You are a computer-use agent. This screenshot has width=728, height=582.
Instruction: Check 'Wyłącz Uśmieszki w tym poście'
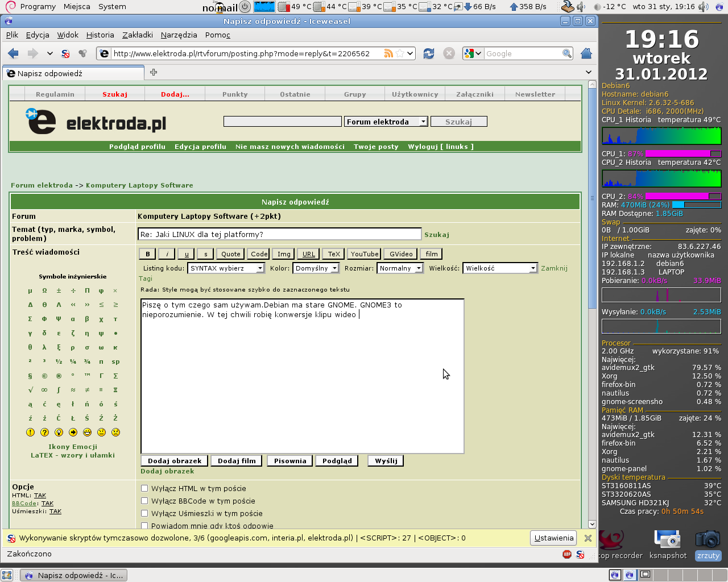pos(144,513)
